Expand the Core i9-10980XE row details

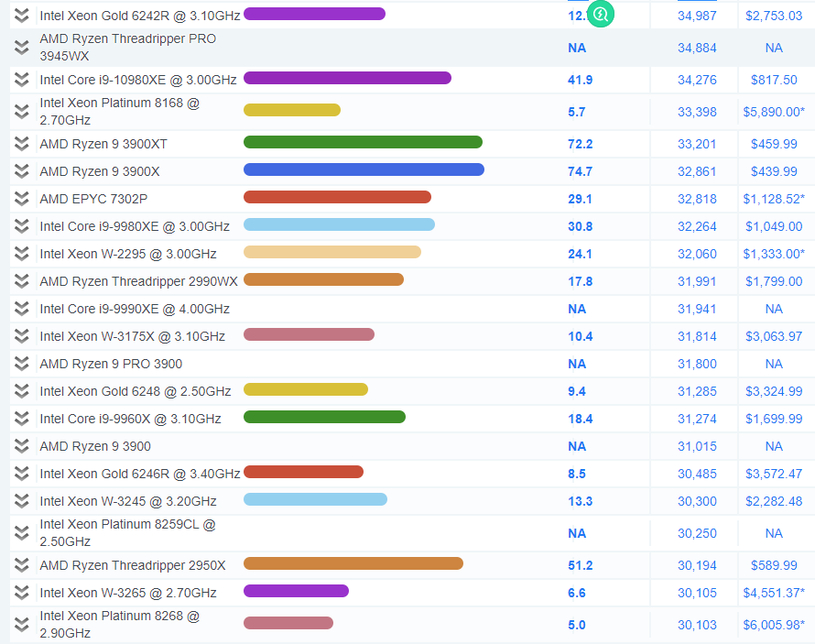[x=21, y=80]
